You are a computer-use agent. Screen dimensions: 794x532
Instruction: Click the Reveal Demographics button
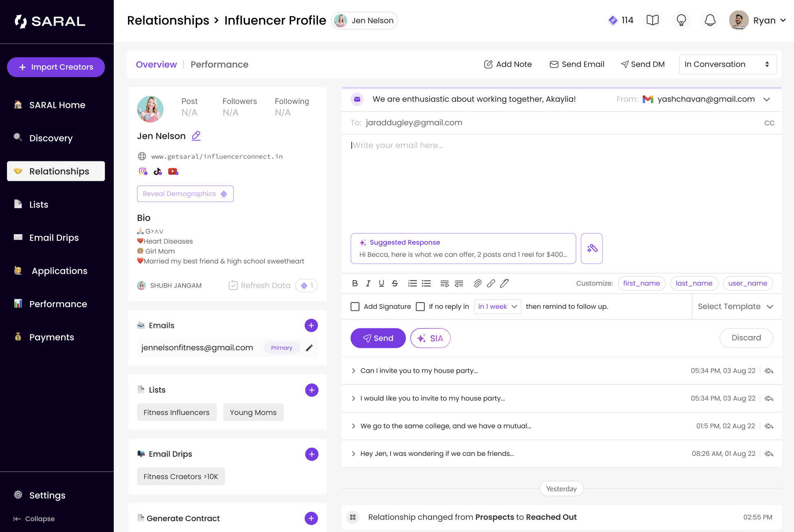(x=185, y=194)
